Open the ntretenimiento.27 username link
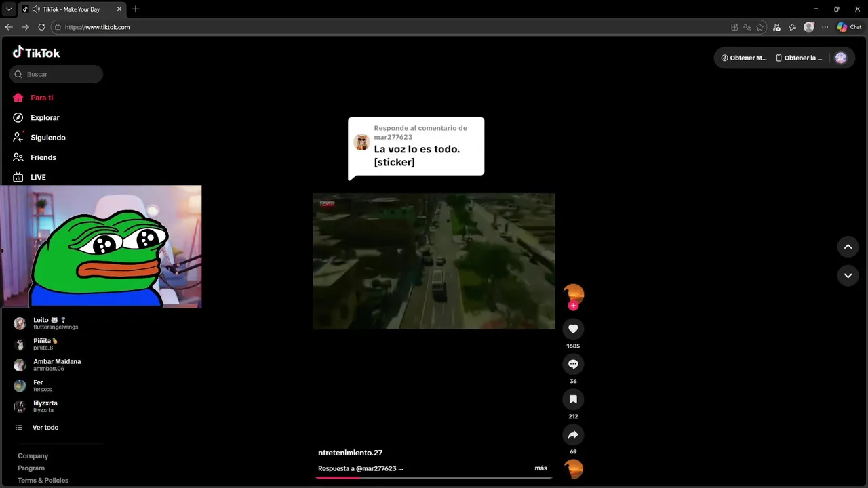This screenshot has width=868, height=488. (350, 453)
